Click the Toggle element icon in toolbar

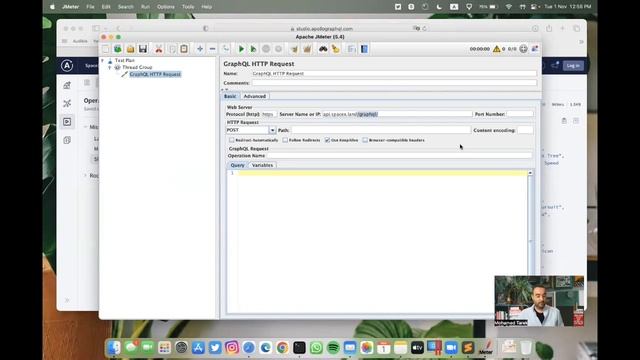(225, 49)
